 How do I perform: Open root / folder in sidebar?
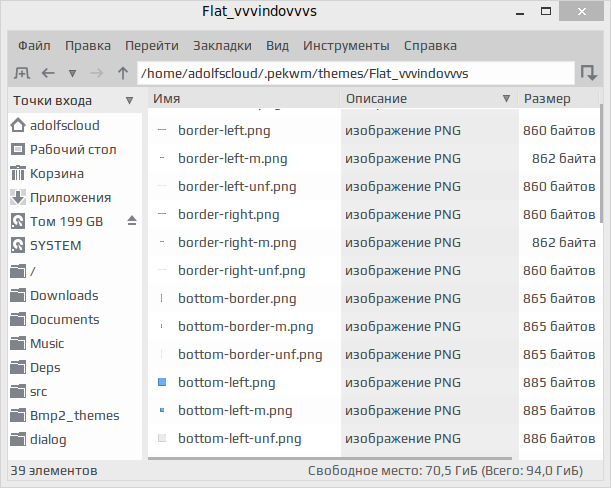pos(75,271)
